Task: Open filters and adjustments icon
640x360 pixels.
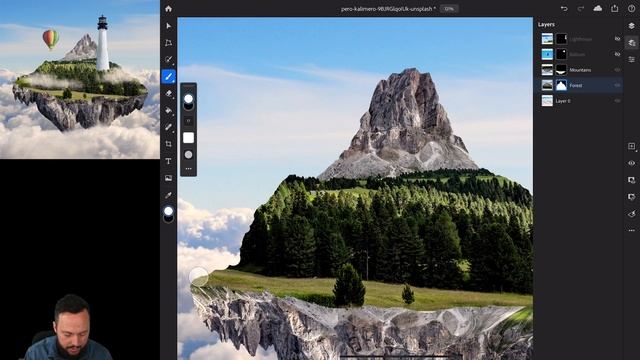Action: tap(631, 214)
